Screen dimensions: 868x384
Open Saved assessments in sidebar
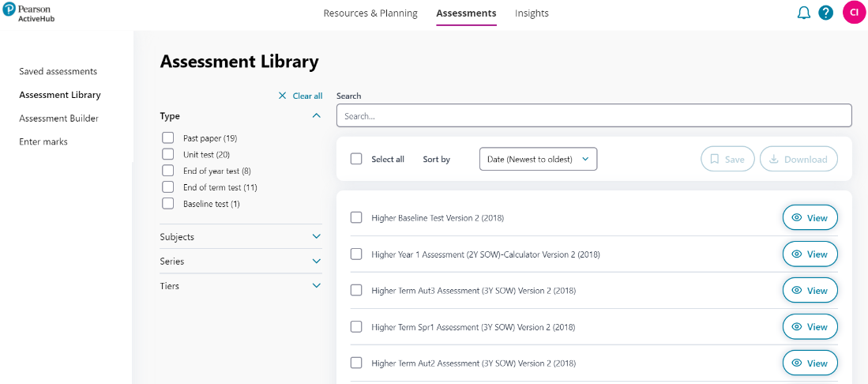point(58,71)
